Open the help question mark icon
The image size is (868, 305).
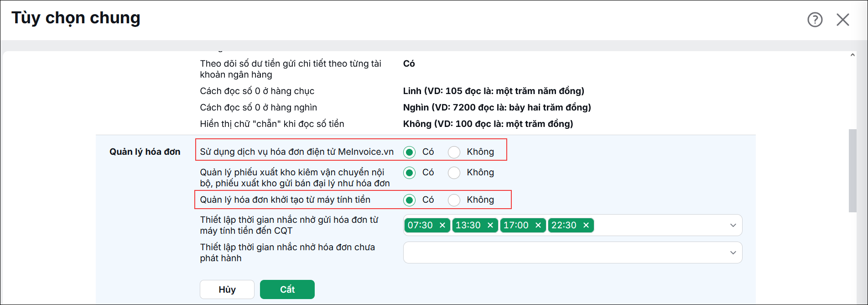(815, 20)
